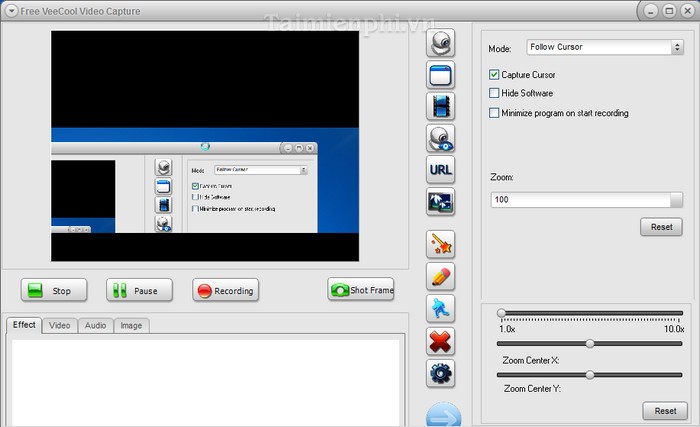700x427 pixels.
Task: Open the magic wand effects tool
Action: pos(440,244)
